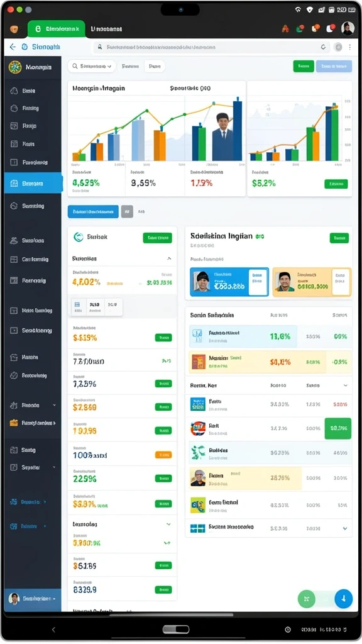Select the blue person card

pyautogui.click(x=229, y=282)
